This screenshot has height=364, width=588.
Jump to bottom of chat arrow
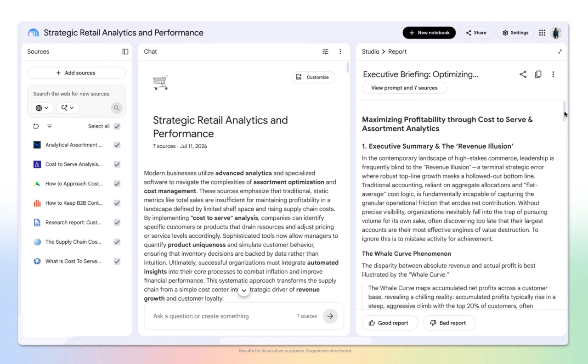[x=244, y=290]
